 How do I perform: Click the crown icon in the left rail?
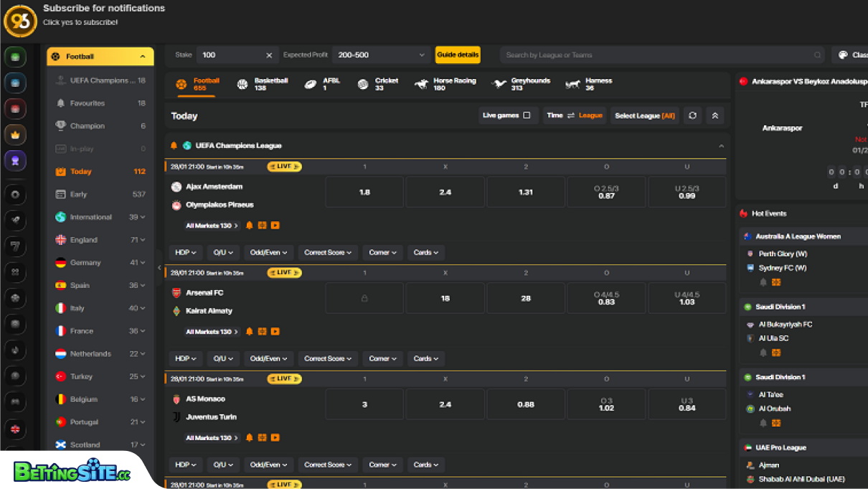16,134
